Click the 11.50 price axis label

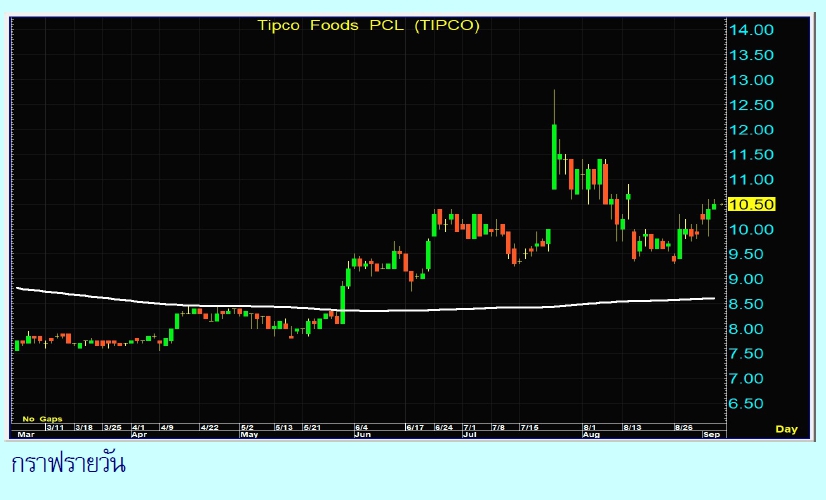click(751, 154)
